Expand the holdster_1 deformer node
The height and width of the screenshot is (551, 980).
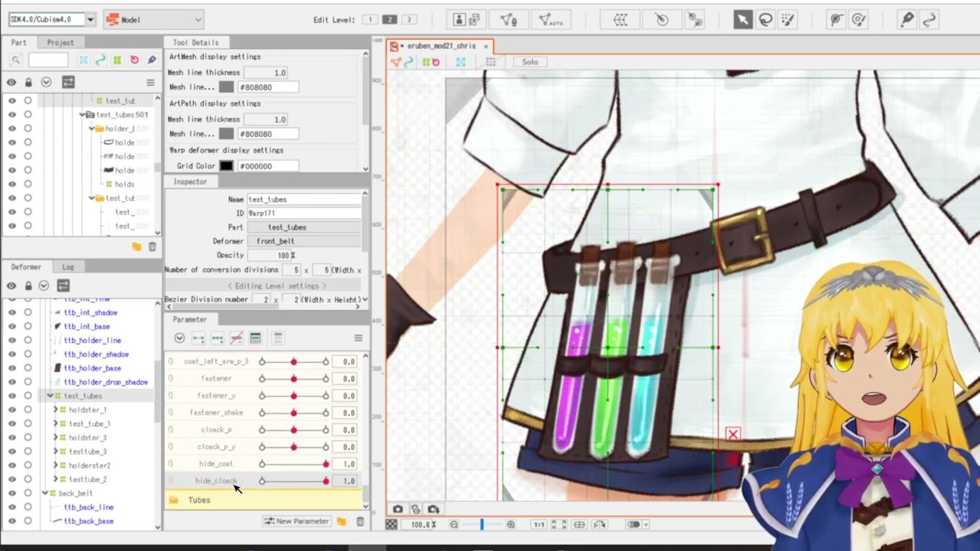(x=55, y=409)
